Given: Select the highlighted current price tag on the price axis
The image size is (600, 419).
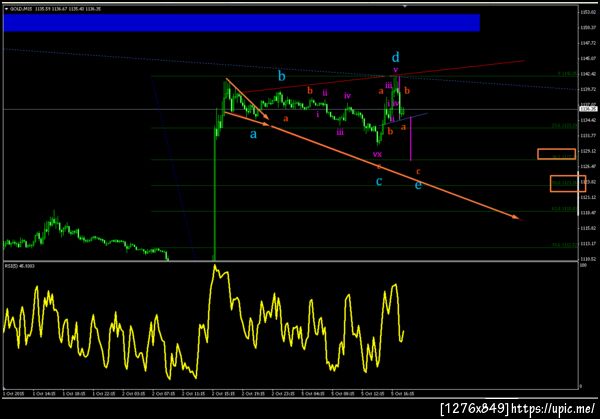Looking at the screenshot, I should 588,109.
